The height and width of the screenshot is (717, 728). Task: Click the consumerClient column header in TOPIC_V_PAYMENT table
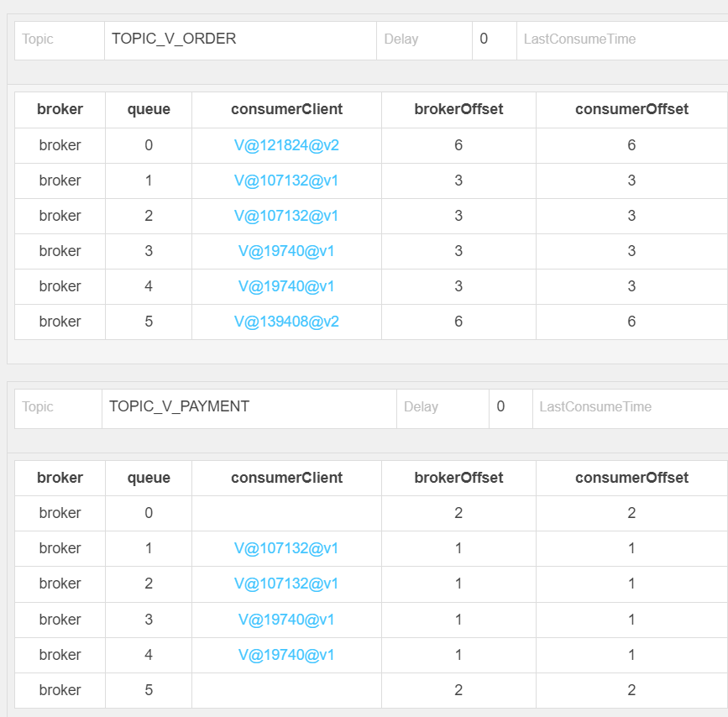coord(287,478)
